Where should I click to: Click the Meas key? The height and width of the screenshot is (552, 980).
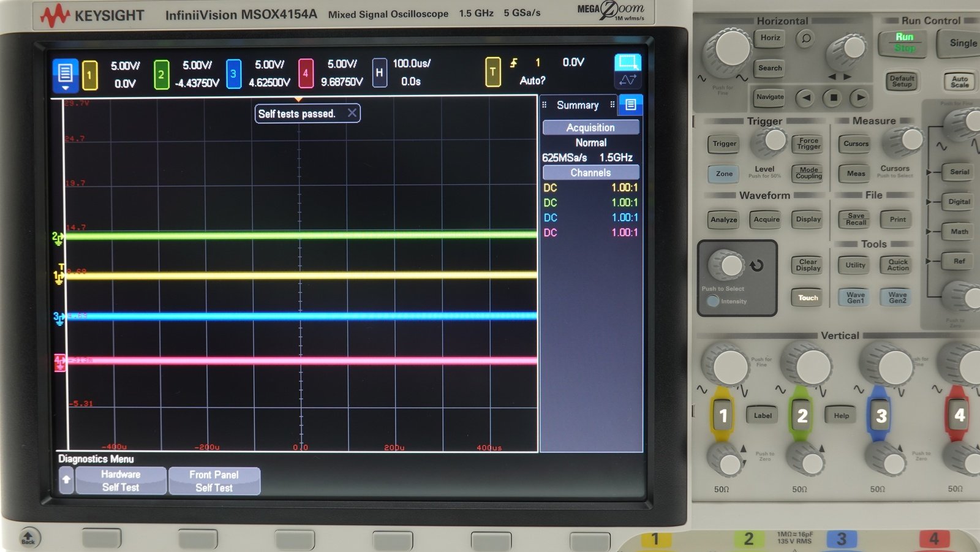click(x=856, y=173)
